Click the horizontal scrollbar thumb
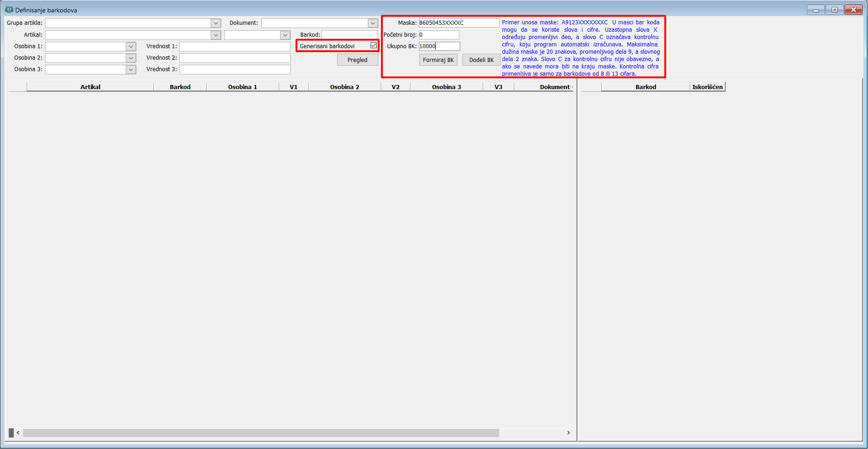 coord(261,432)
